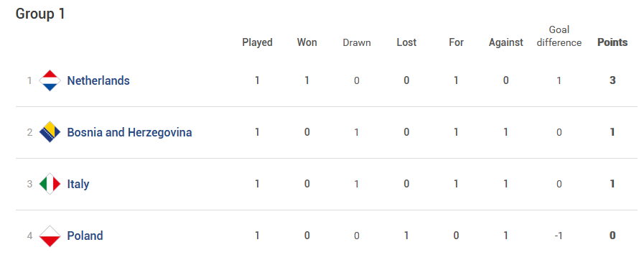Click Poland's goal difference of -1
Screen dimensions: 644x265
pos(559,236)
